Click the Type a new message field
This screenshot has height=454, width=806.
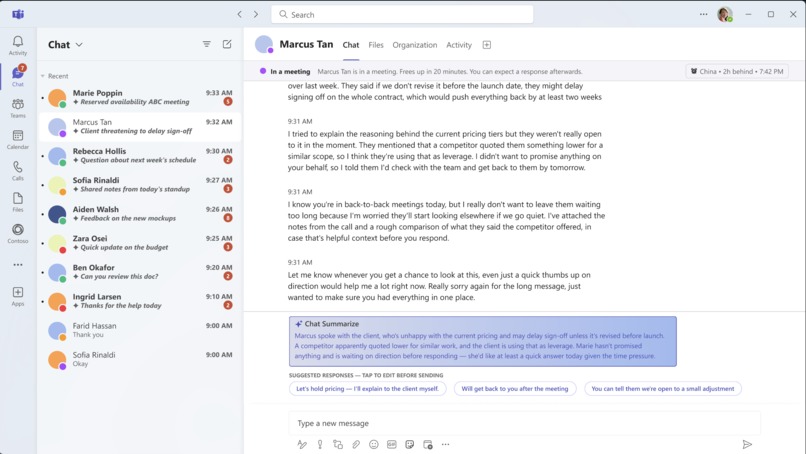pyautogui.click(x=524, y=423)
